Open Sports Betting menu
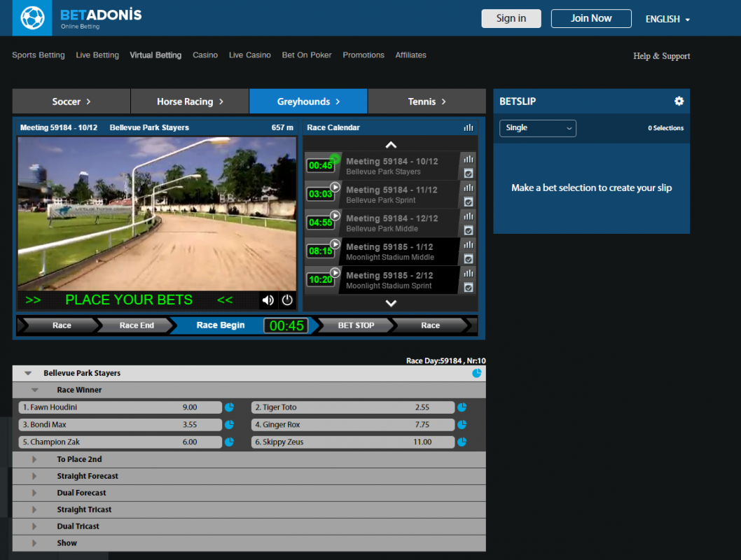 pyautogui.click(x=39, y=55)
